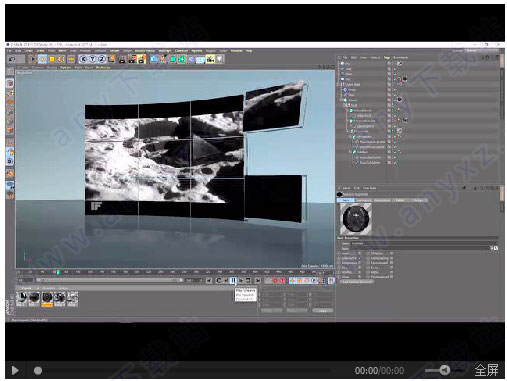The height and width of the screenshot is (381, 507).
Task: Click the green timeline playhead marker
Action: point(58,272)
